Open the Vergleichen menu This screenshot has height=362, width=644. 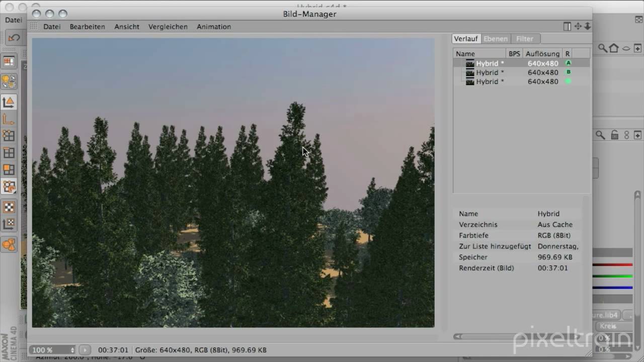coord(168,27)
